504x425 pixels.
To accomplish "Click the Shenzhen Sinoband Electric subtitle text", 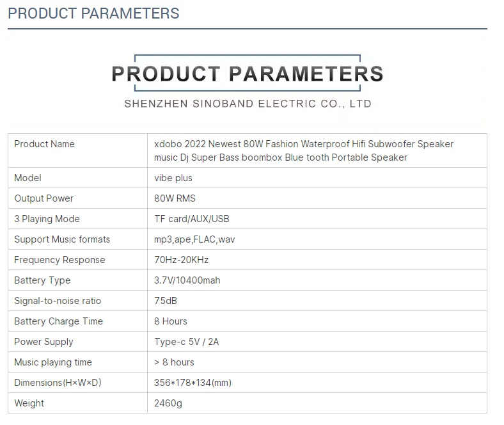I will point(248,103).
